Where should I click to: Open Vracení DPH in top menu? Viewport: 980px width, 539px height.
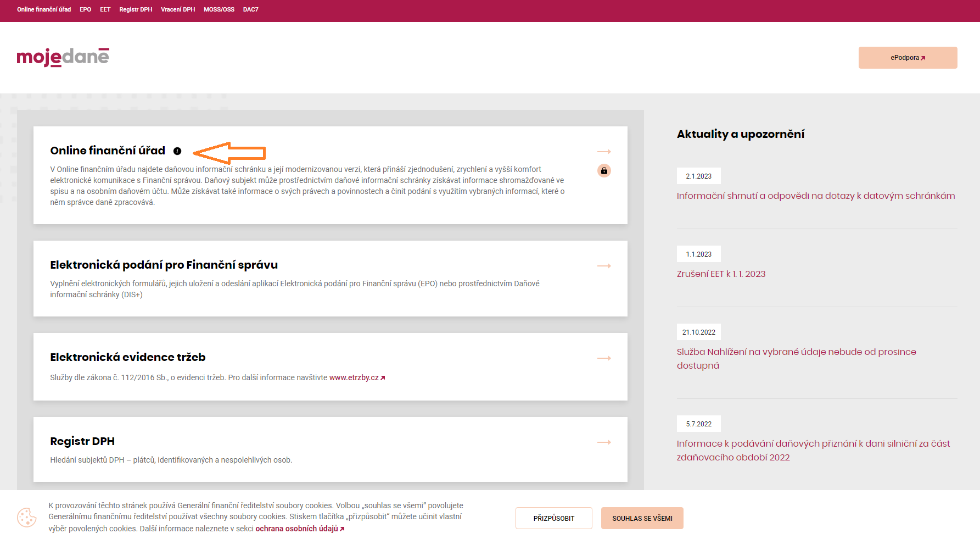178,9
